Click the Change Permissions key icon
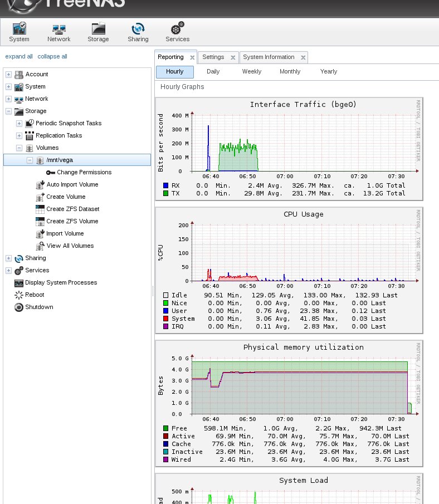This screenshot has width=439, height=504. pos(51,173)
